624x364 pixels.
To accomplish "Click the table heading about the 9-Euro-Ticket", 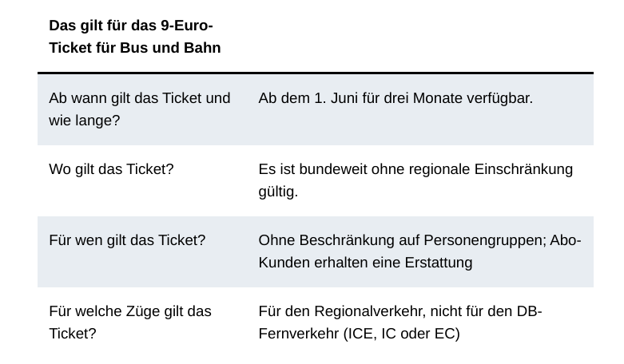I will [134, 37].
